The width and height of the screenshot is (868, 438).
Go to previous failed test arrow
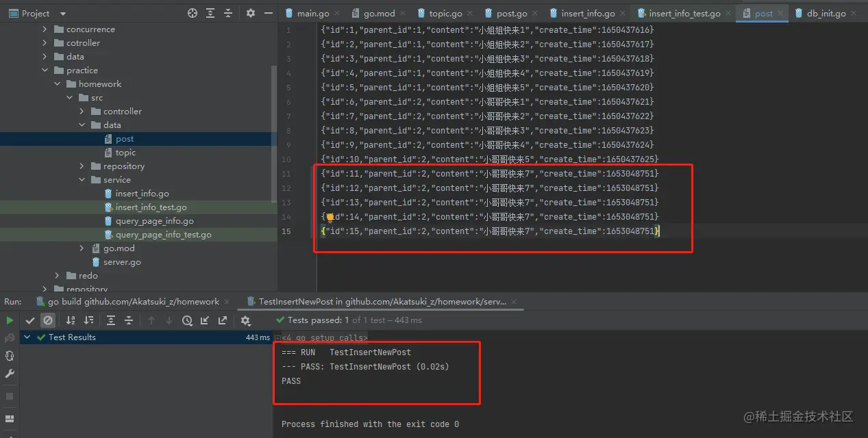(151, 320)
